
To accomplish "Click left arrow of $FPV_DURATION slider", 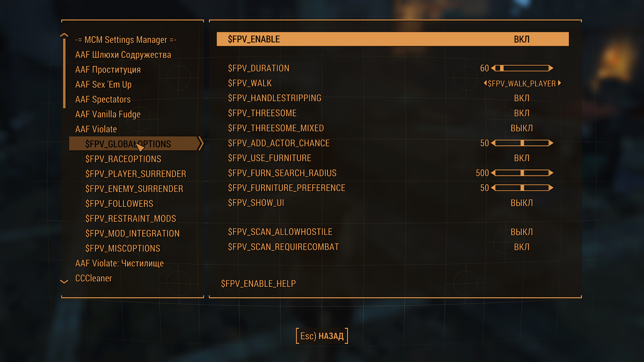I will [x=493, y=68].
